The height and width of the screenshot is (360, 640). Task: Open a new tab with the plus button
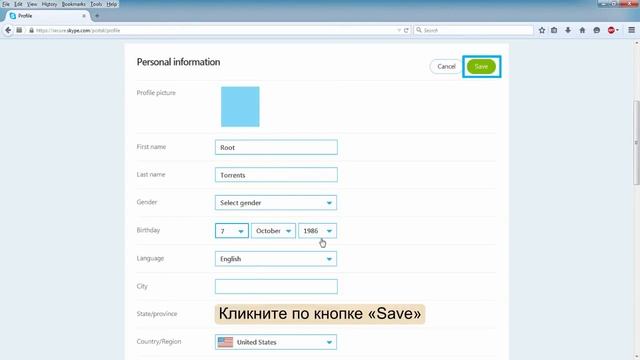pos(97,16)
